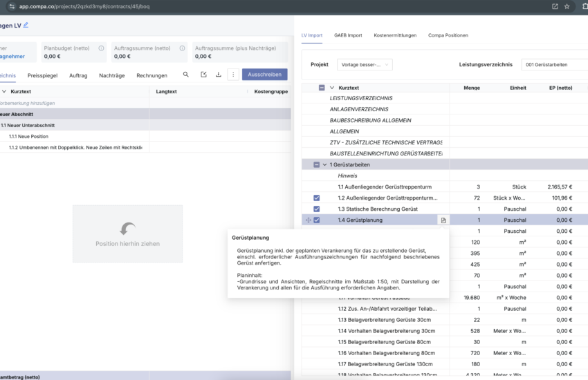Collapse all rows via import Kurztext header chevron

click(332, 88)
